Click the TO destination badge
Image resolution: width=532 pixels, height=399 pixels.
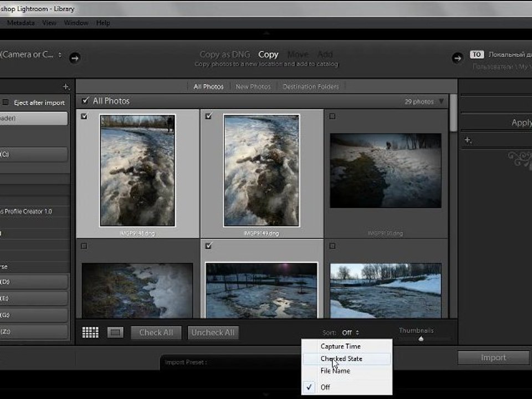pos(477,54)
